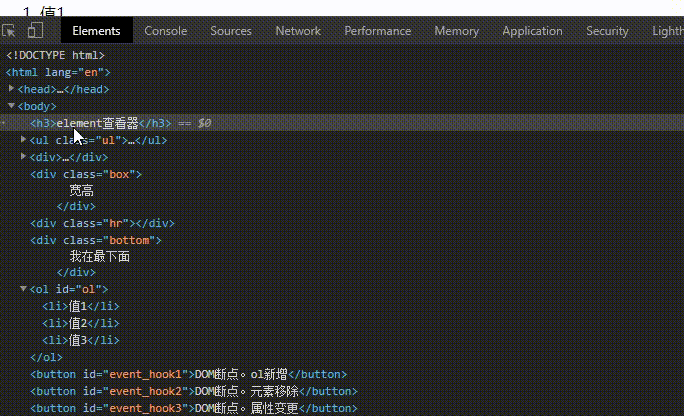Screen dimensions: 684x416
Task: Select the li 值2 node
Action: tap(81, 323)
